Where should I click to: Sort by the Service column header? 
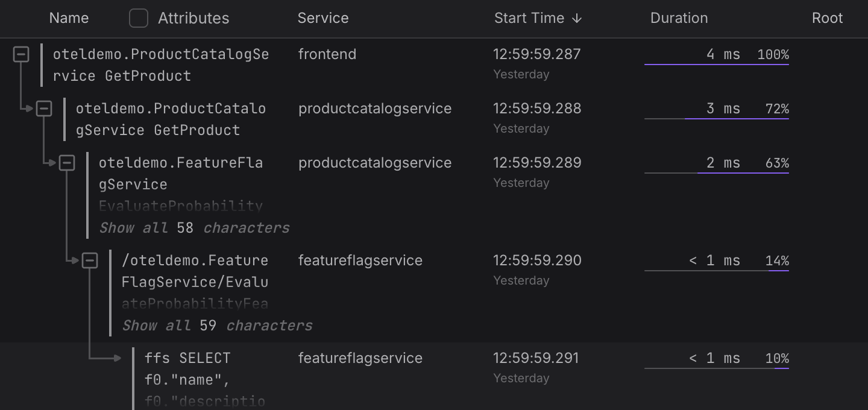click(x=322, y=18)
